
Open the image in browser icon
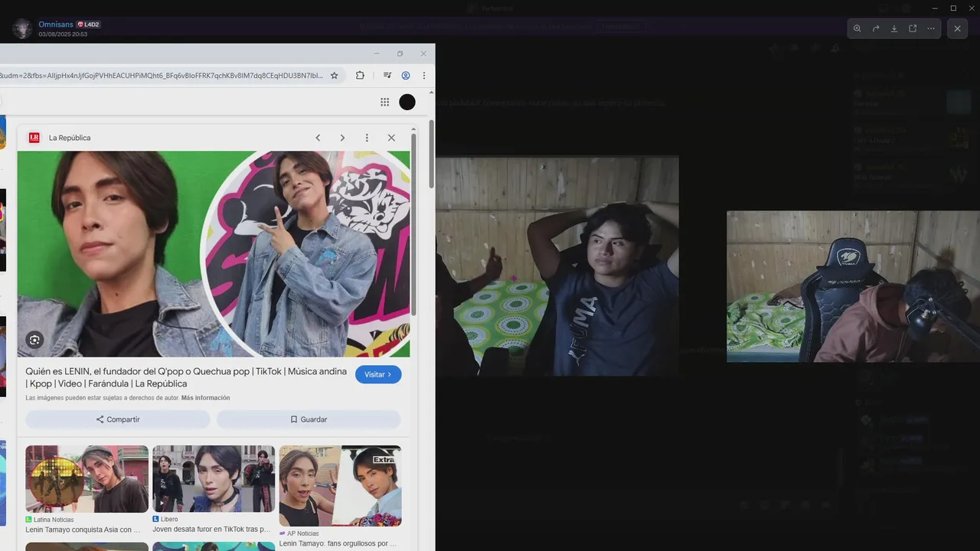click(x=913, y=28)
